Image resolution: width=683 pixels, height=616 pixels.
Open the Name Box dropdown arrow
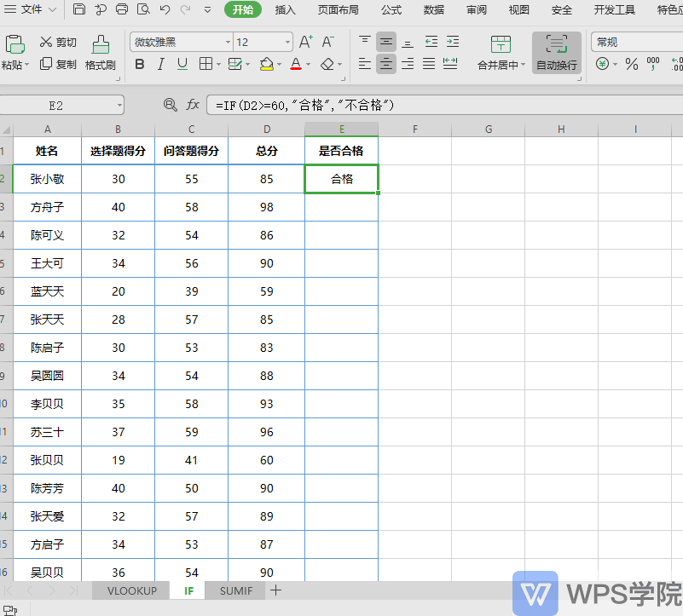(119, 106)
